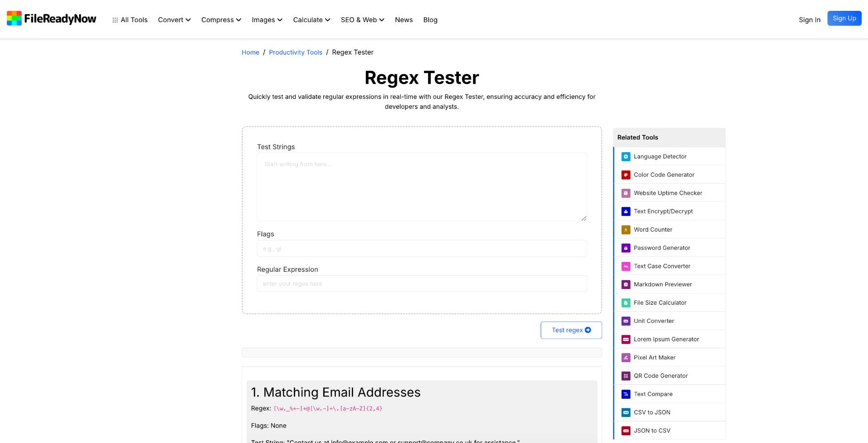Select the Password Generator lock icon

(626, 248)
